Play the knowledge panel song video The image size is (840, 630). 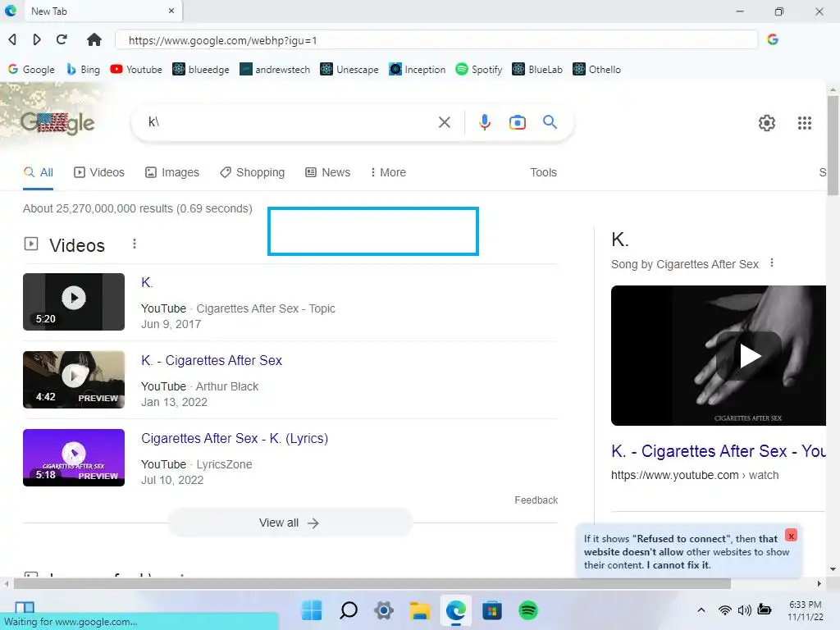[749, 356]
